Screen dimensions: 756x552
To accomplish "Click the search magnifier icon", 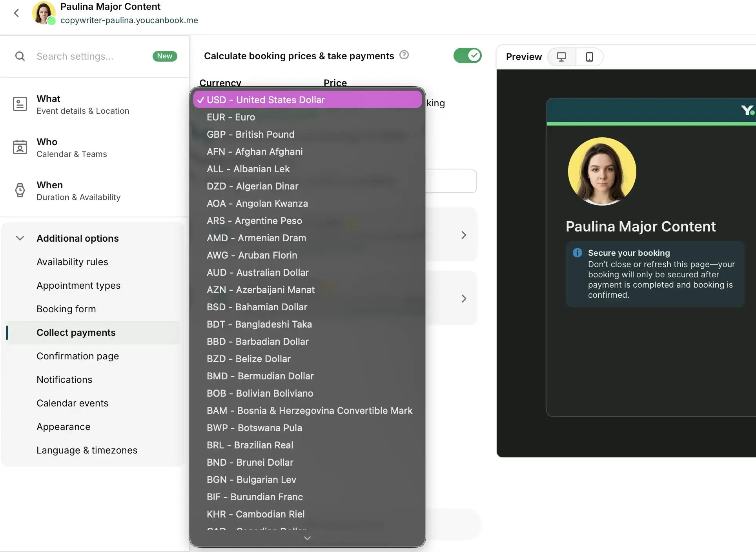I will pos(20,56).
